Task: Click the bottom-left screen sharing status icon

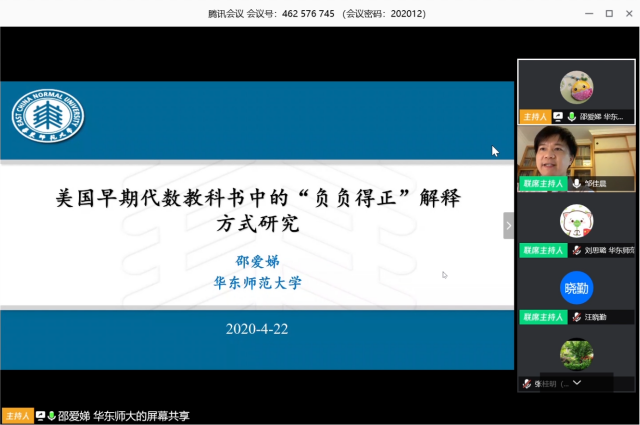Action: 40,416
